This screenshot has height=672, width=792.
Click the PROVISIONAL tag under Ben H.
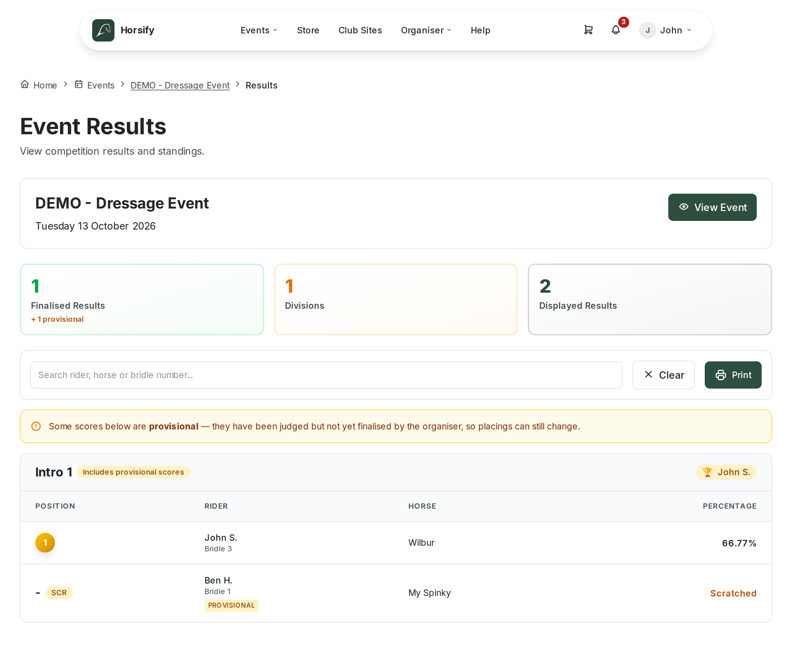pyautogui.click(x=232, y=605)
